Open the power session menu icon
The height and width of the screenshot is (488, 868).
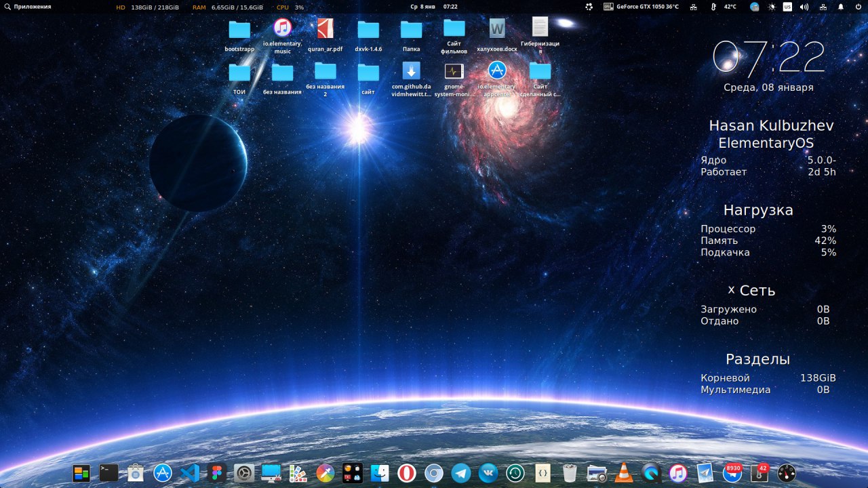point(859,6)
